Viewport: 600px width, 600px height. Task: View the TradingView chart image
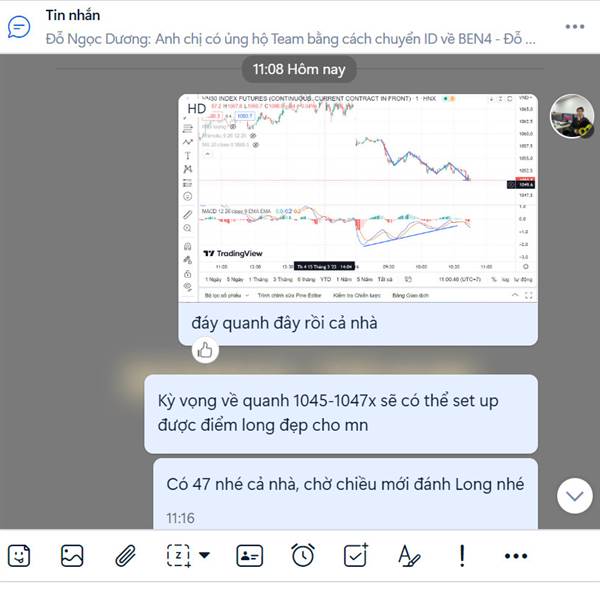pyautogui.click(x=358, y=198)
